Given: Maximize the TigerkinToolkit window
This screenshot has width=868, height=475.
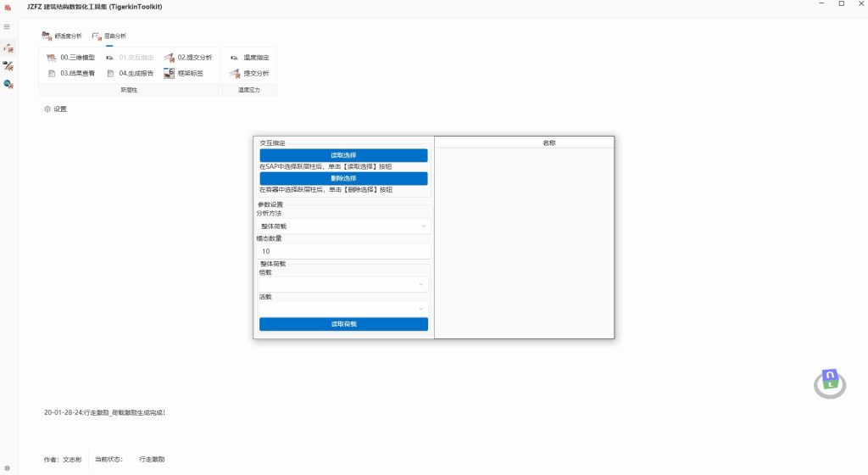Looking at the screenshot, I should point(842,4).
